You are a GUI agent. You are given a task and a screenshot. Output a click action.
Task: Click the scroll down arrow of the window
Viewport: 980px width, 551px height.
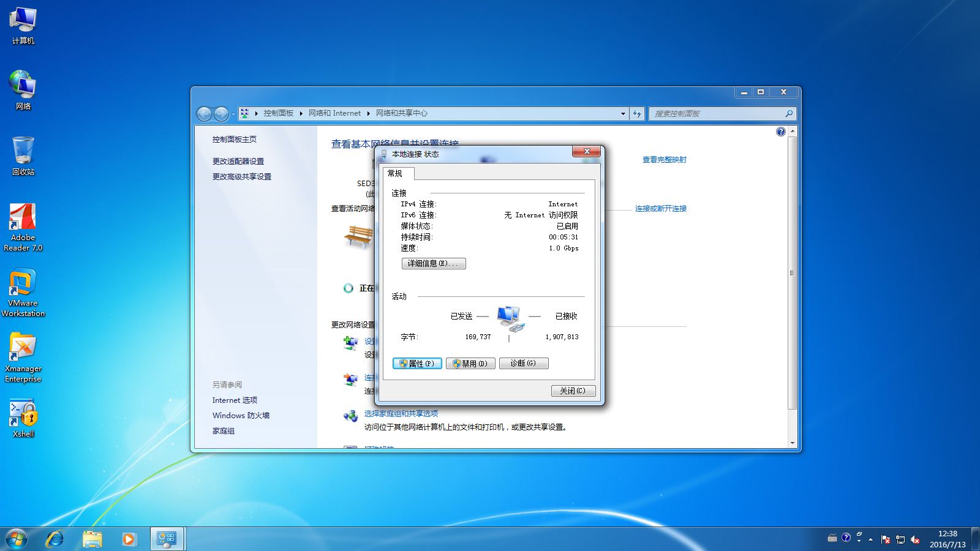pos(792,443)
